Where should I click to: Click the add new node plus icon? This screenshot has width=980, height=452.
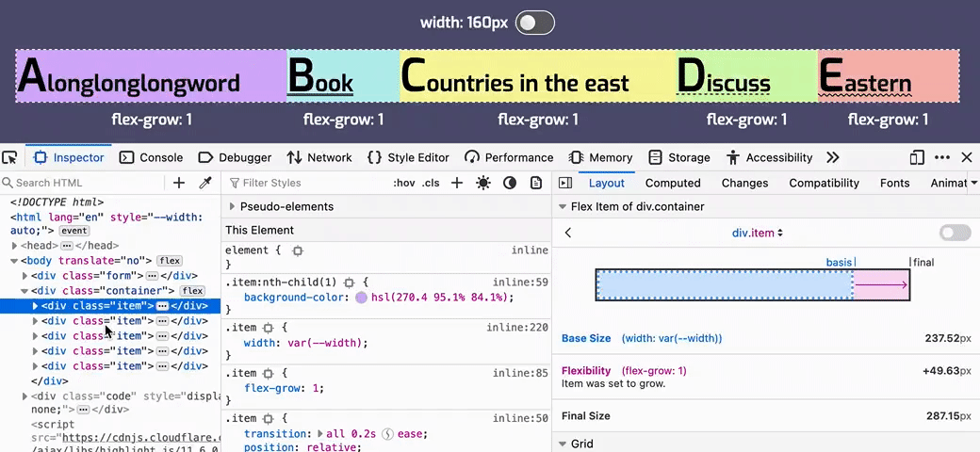[179, 183]
